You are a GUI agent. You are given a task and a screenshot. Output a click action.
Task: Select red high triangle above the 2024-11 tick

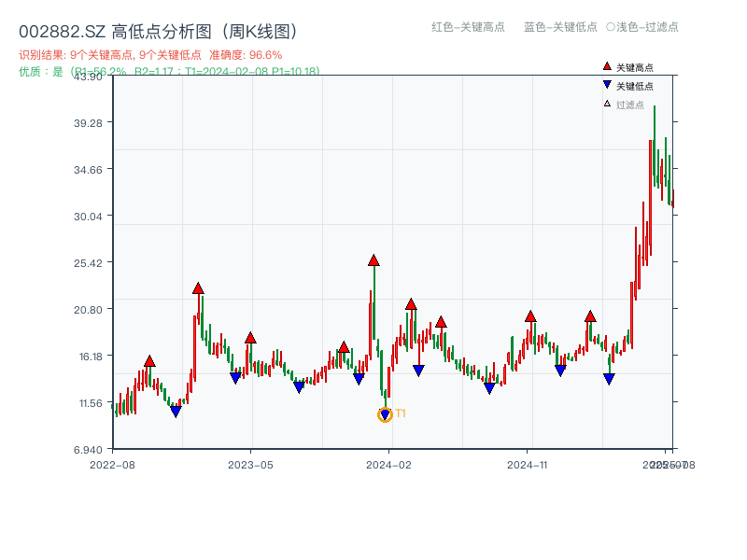530,316
